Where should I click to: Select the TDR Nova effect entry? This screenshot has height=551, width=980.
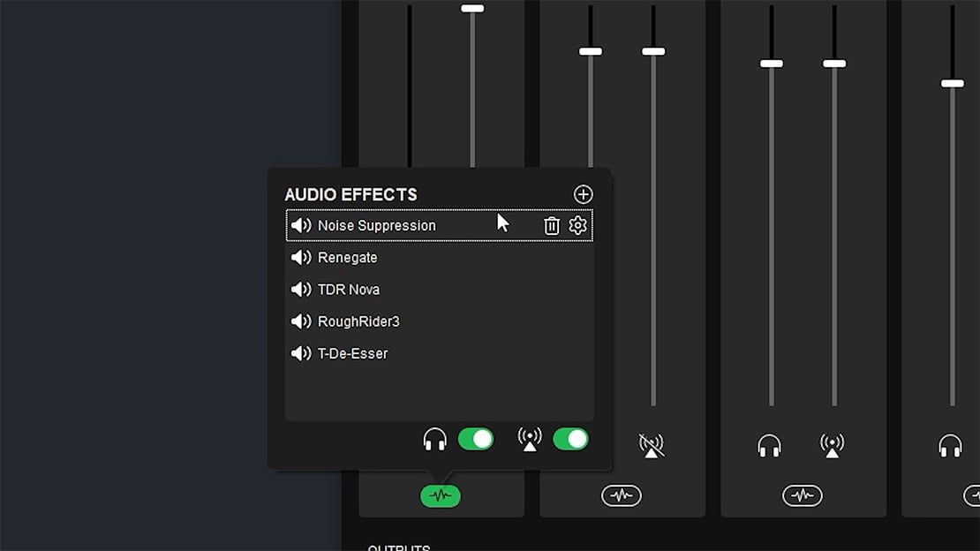[349, 290]
